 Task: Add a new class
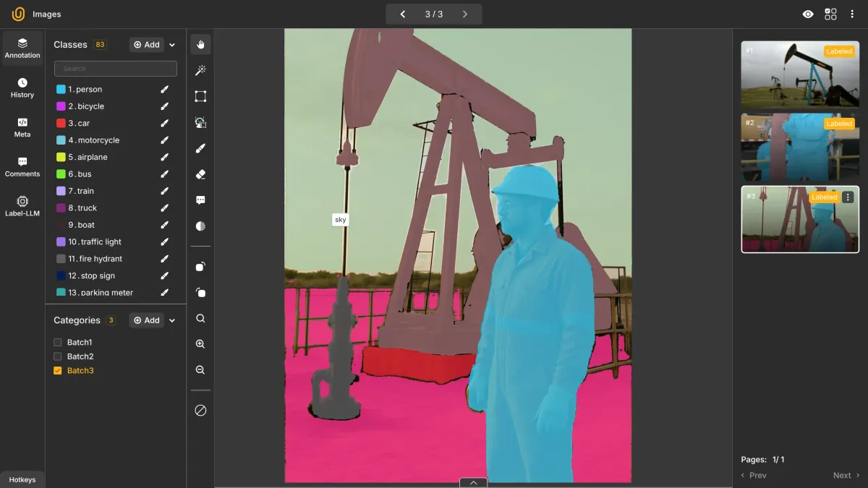click(x=147, y=45)
